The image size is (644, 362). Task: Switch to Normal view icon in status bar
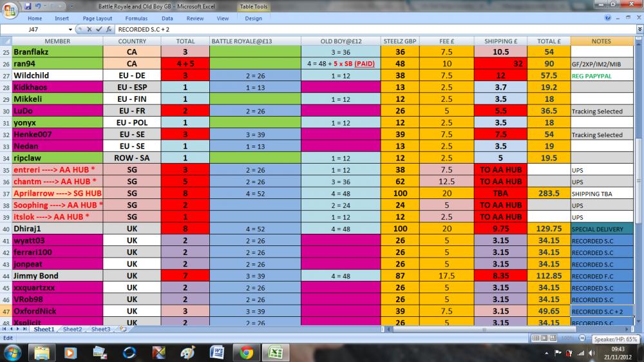pyautogui.click(x=536, y=338)
